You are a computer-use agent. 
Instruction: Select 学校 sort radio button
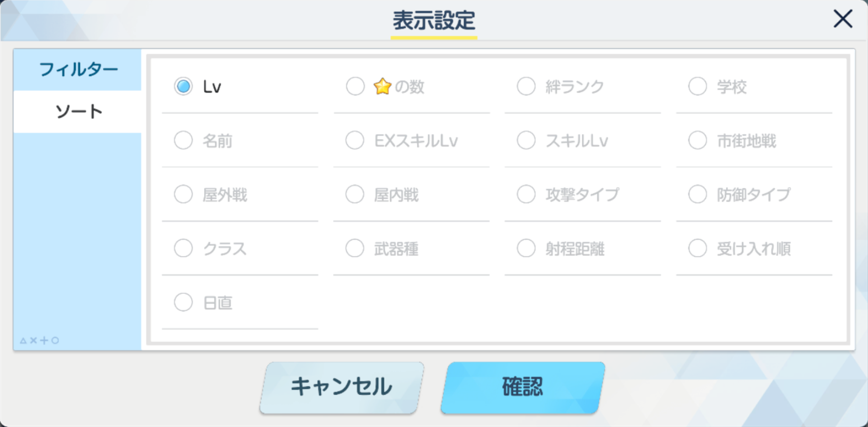coord(698,87)
